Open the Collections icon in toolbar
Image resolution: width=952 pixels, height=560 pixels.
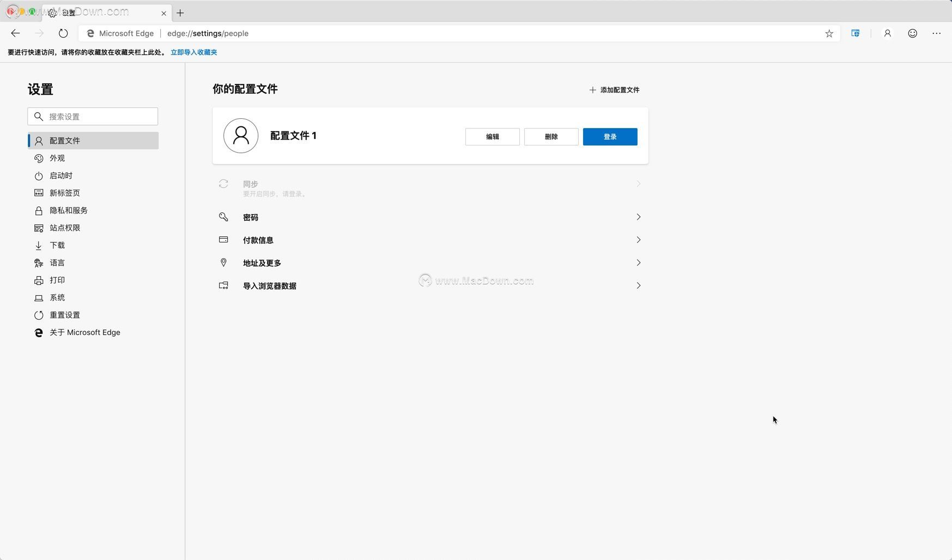pyautogui.click(x=856, y=33)
